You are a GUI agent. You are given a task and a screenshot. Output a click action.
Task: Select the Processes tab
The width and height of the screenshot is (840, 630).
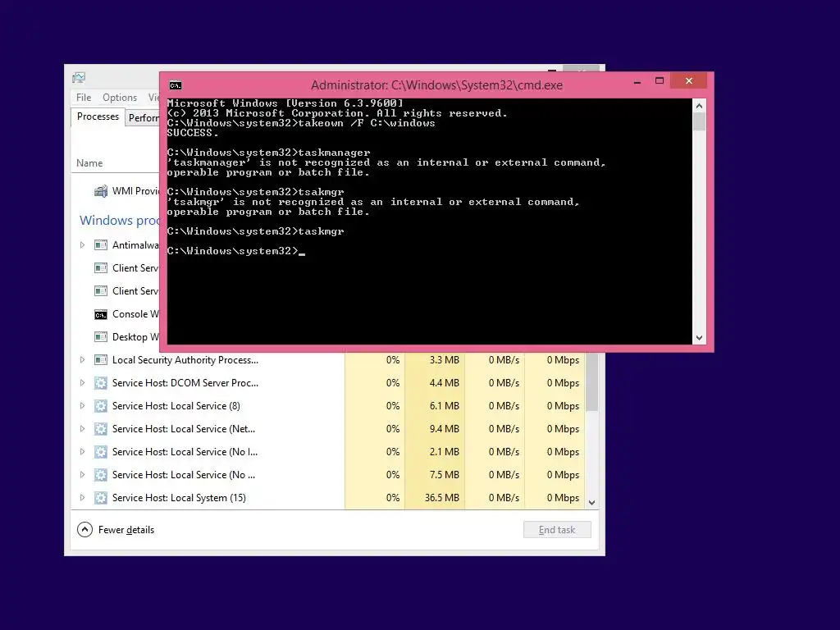[98, 116]
